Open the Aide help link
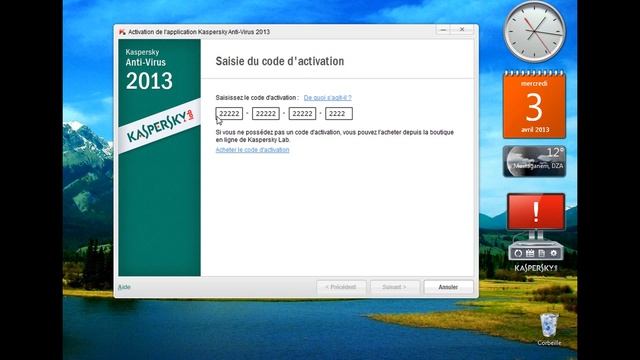 124,287
